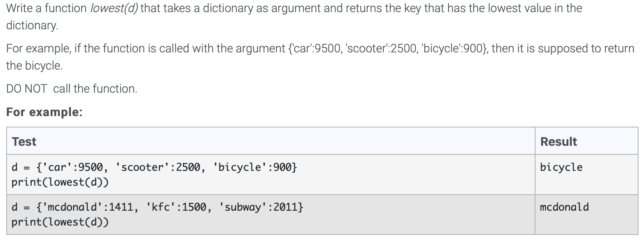Click the 'mcdonald' result cell
This screenshot has height=240, width=644.
click(564, 207)
